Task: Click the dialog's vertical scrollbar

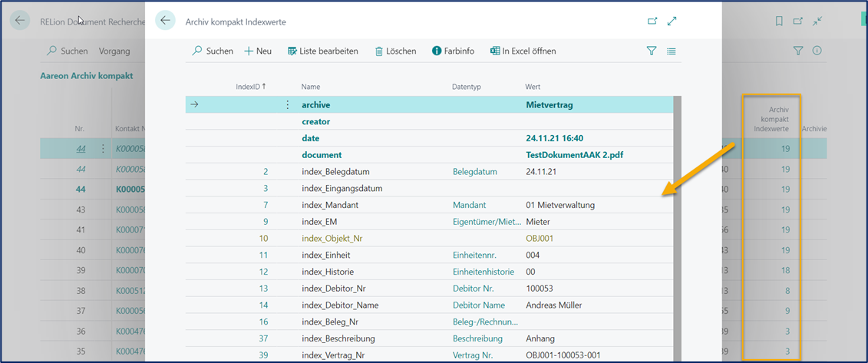Action: tap(677, 230)
